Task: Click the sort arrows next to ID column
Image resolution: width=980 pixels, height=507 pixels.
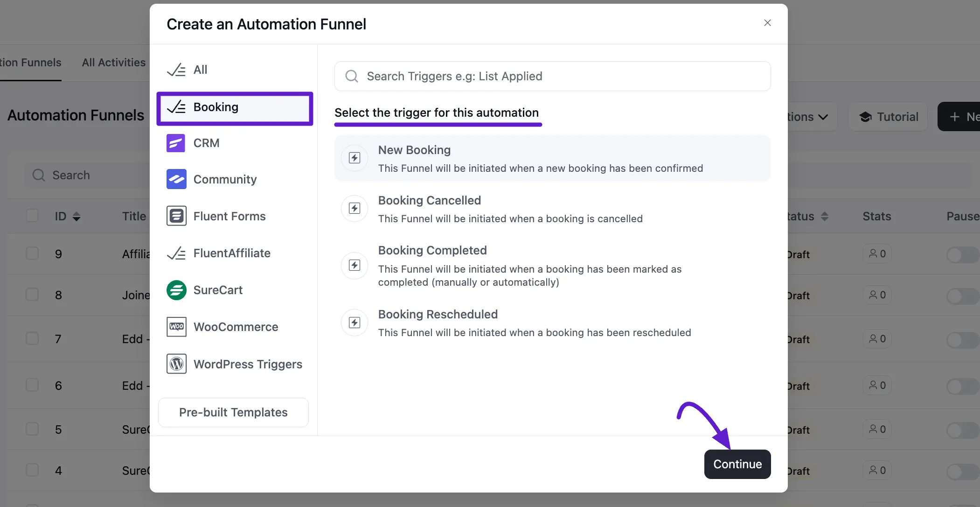Action: 76,216
